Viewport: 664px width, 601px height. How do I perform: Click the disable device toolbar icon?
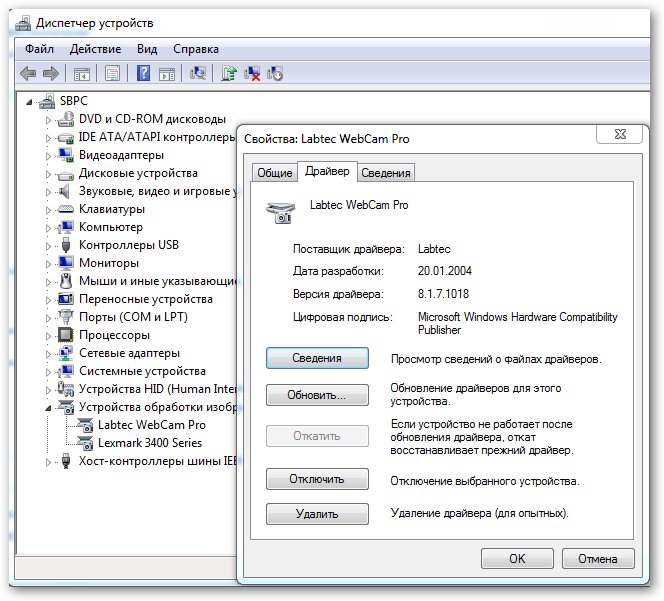[x=275, y=73]
